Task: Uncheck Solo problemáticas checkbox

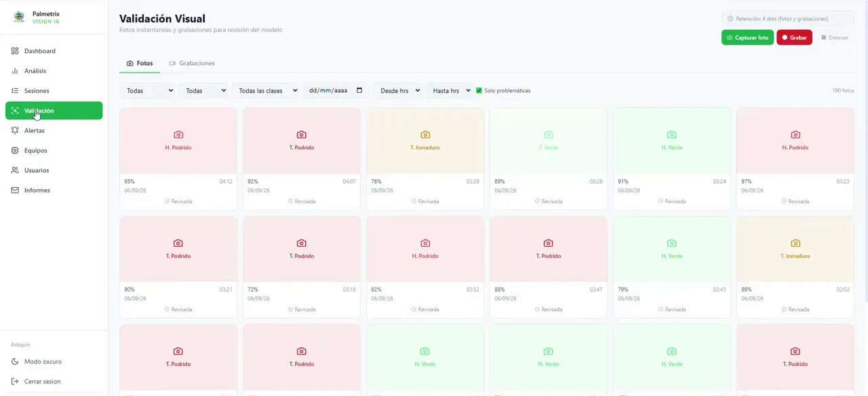Action: pyautogui.click(x=479, y=90)
